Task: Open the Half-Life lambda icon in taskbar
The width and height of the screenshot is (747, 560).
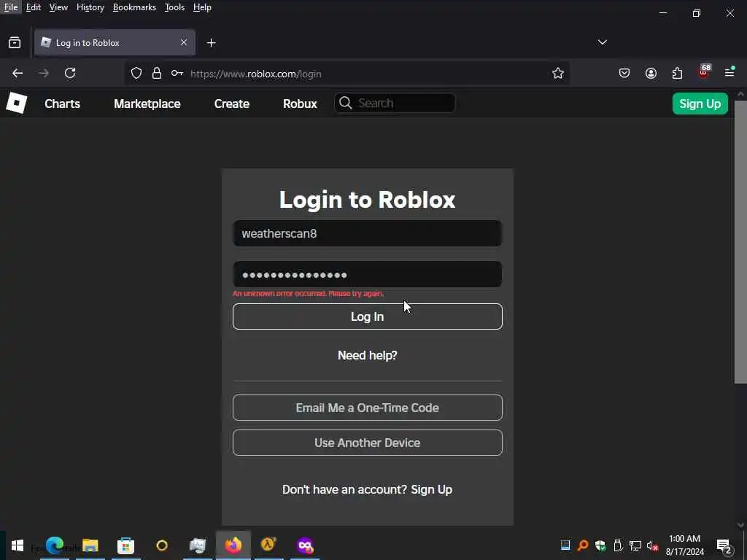Action: [268, 544]
